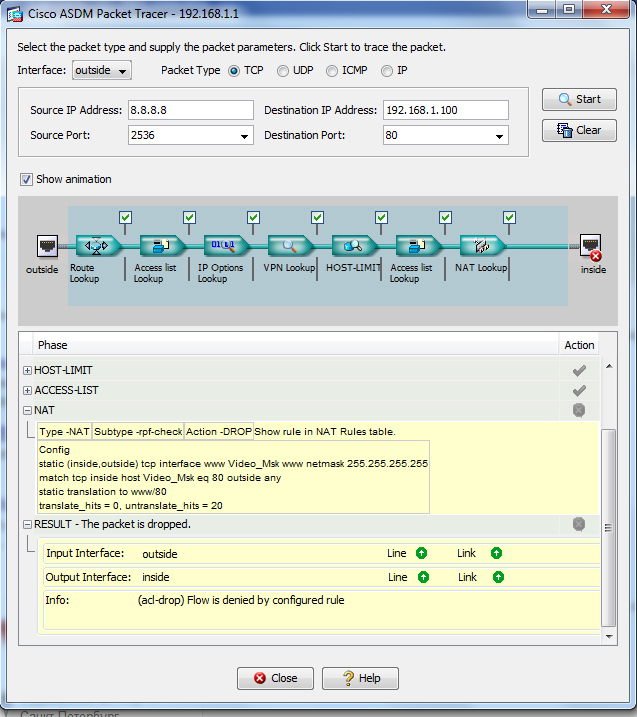Viewport: 637px width, 717px height.
Task: Select the IP packet type
Action: (387, 71)
